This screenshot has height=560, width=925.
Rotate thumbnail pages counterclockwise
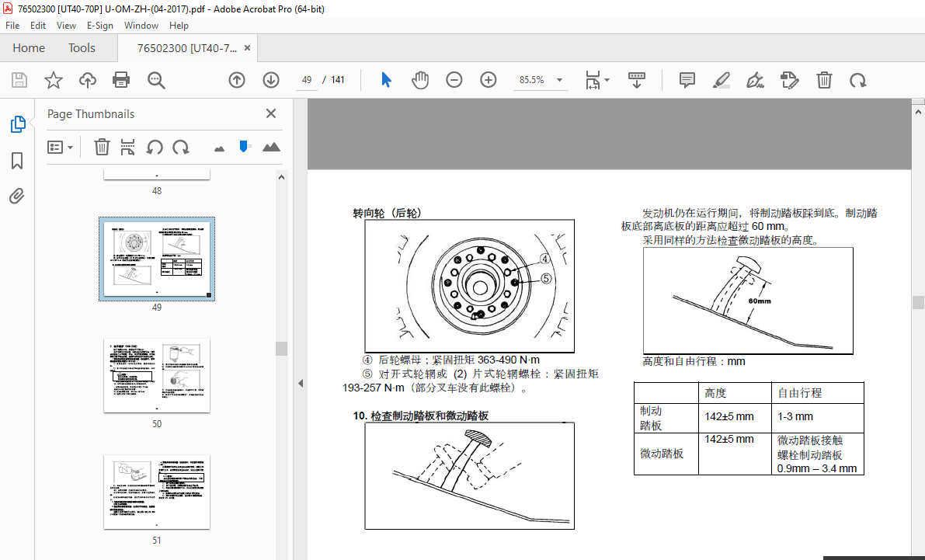pos(155,147)
